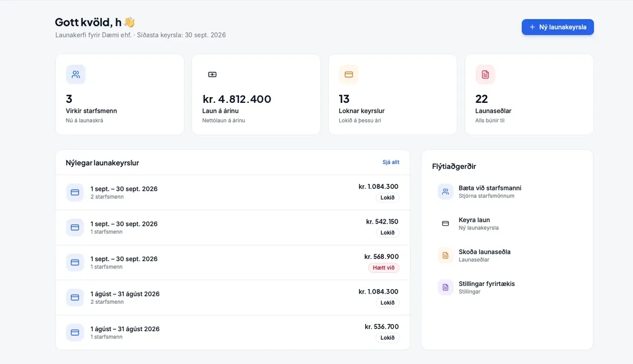Click the Ný launakeyrsla button
633x364 pixels.
tap(558, 27)
